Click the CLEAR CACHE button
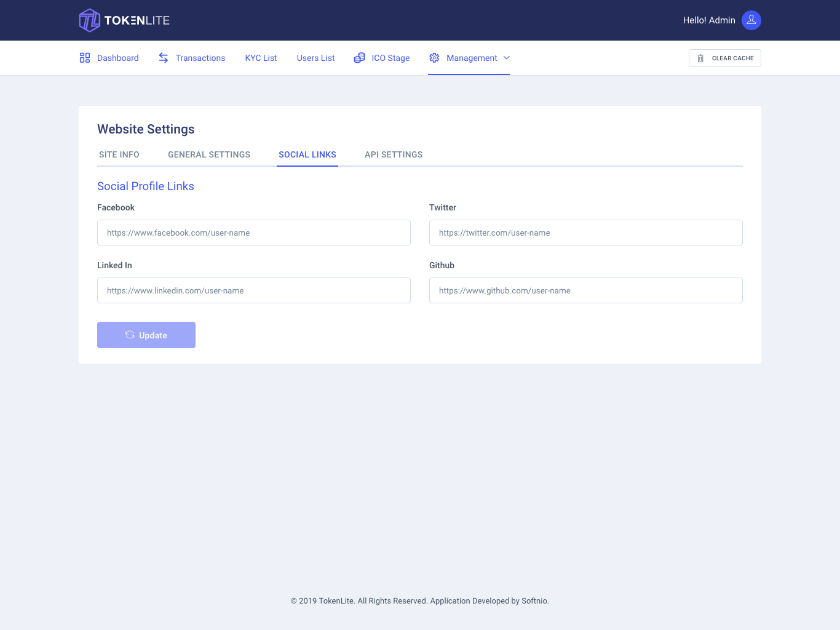The image size is (840, 630). coord(724,58)
